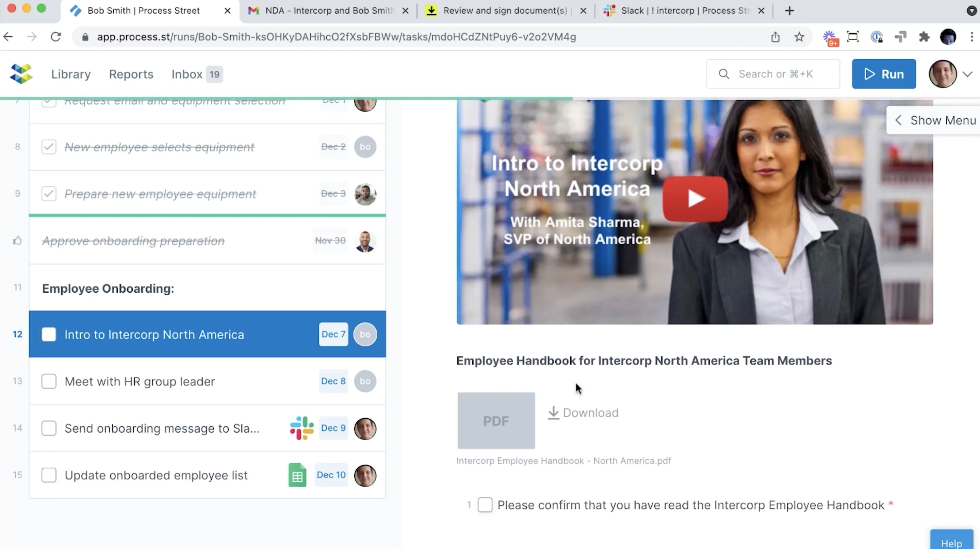Click the Process Street logo icon

[21, 74]
